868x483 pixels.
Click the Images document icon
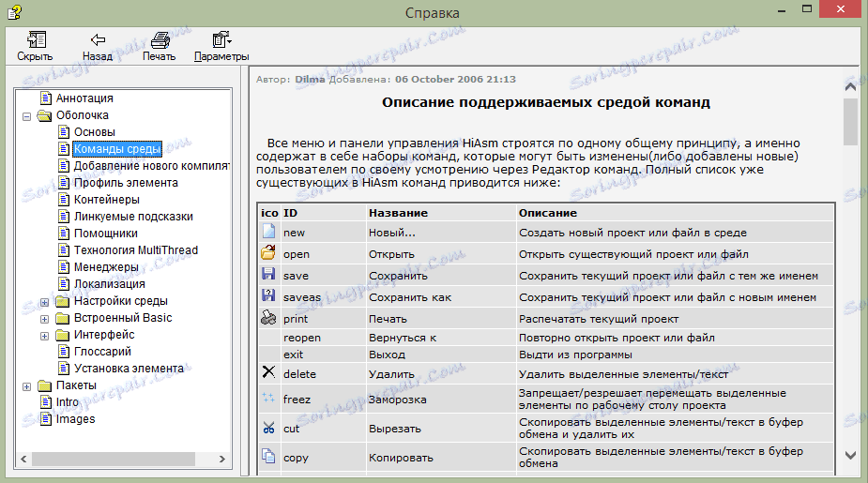coord(47,419)
